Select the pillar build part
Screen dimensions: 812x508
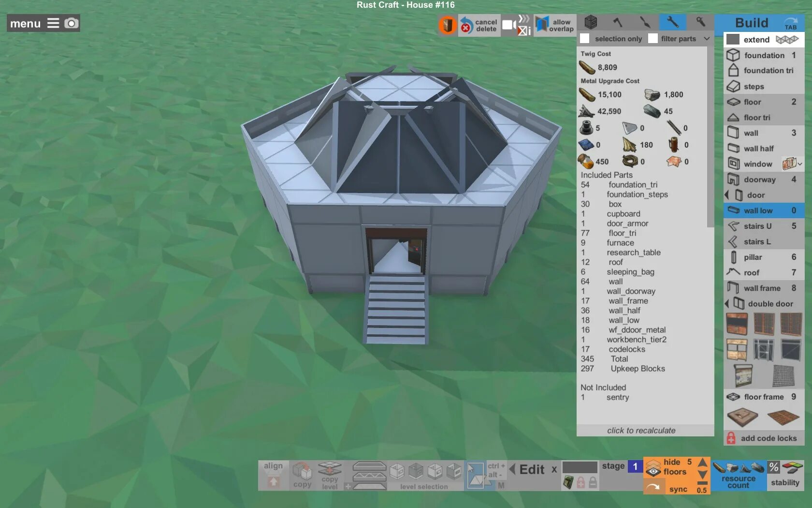(764, 257)
